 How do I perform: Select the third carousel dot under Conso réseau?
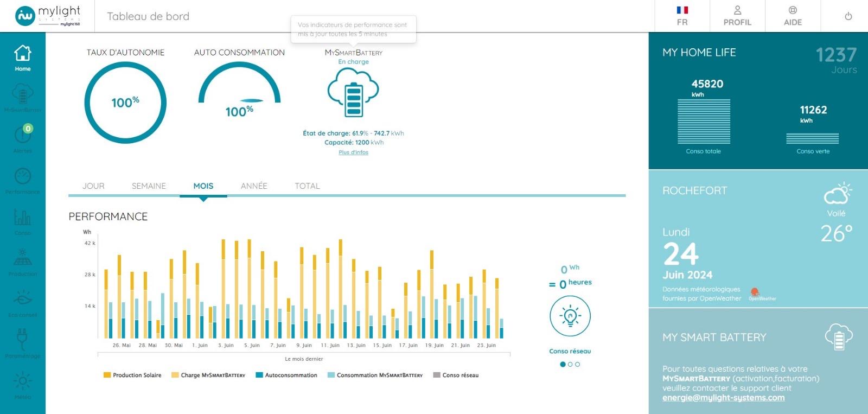pyautogui.click(x=577, y=365)
